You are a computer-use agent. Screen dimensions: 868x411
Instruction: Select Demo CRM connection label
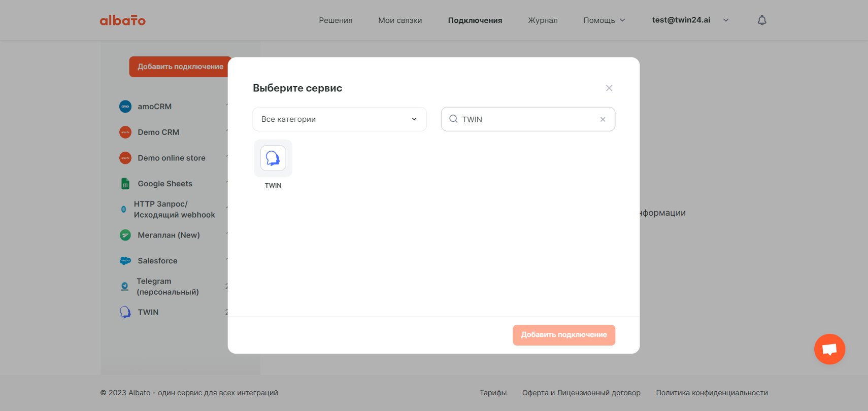pos(158,132)
